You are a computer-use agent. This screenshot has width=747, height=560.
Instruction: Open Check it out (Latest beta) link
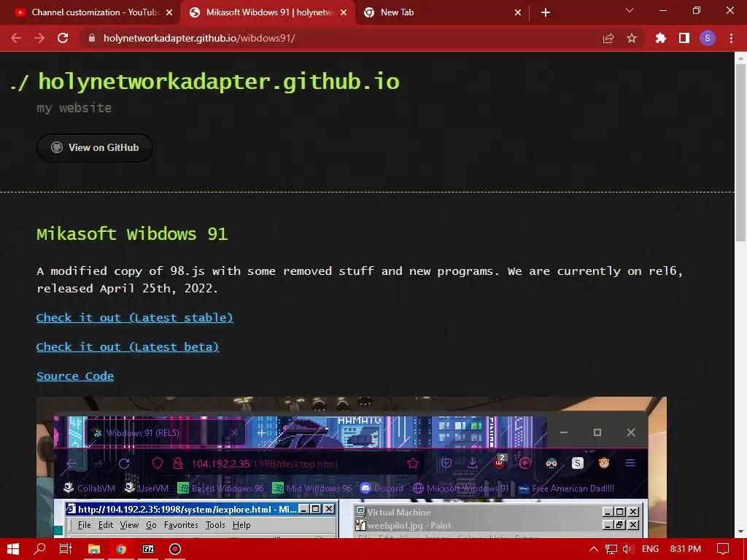(x=128, y=346)
